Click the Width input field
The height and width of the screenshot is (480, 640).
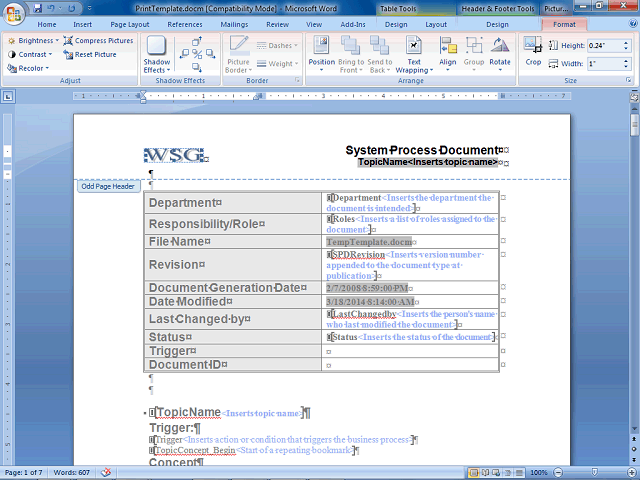(604, 64)
